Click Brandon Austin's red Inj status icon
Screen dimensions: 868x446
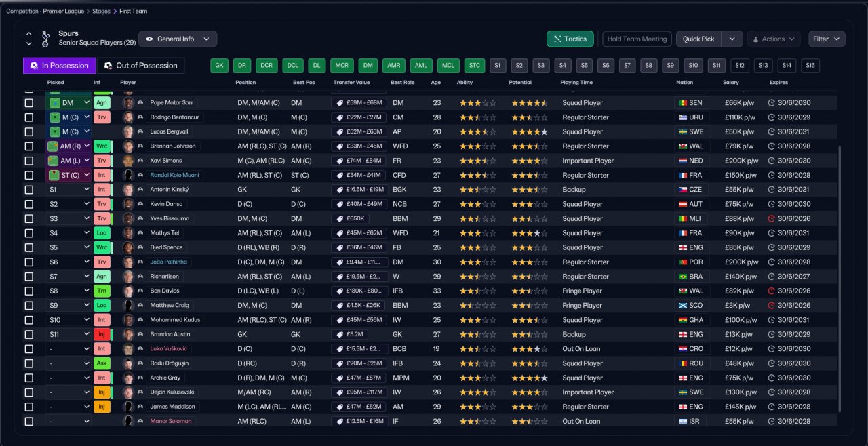[101, 334]
